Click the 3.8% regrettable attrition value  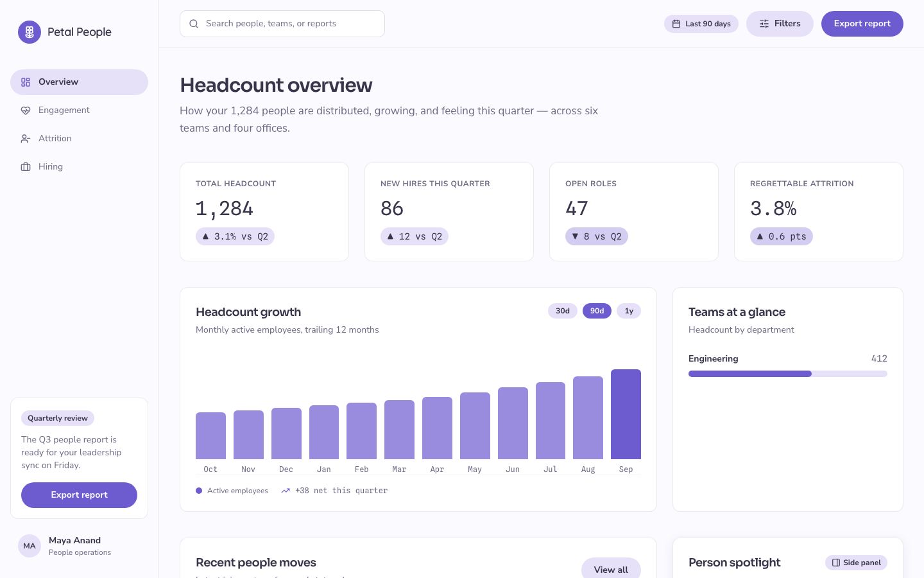point(773,209)
